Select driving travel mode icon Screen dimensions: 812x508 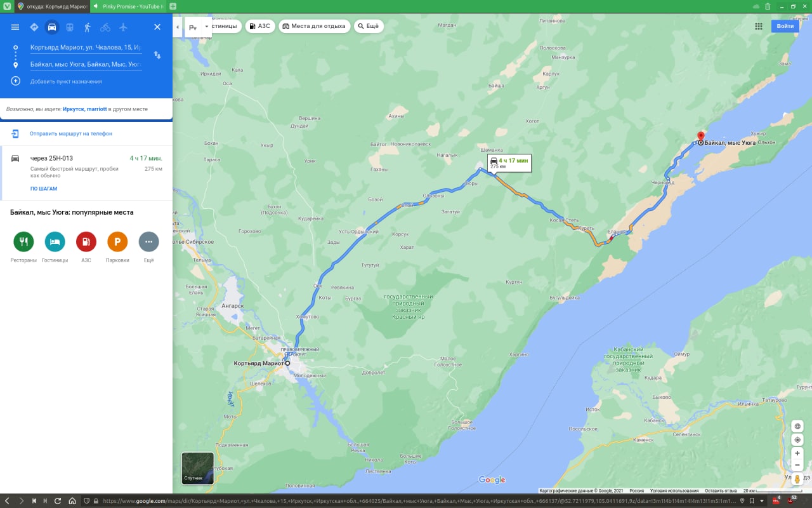[x=52, y=27]
